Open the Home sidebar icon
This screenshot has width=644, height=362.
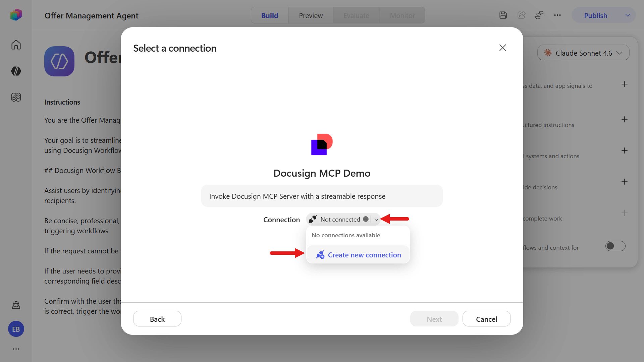(x=16, y=45)
